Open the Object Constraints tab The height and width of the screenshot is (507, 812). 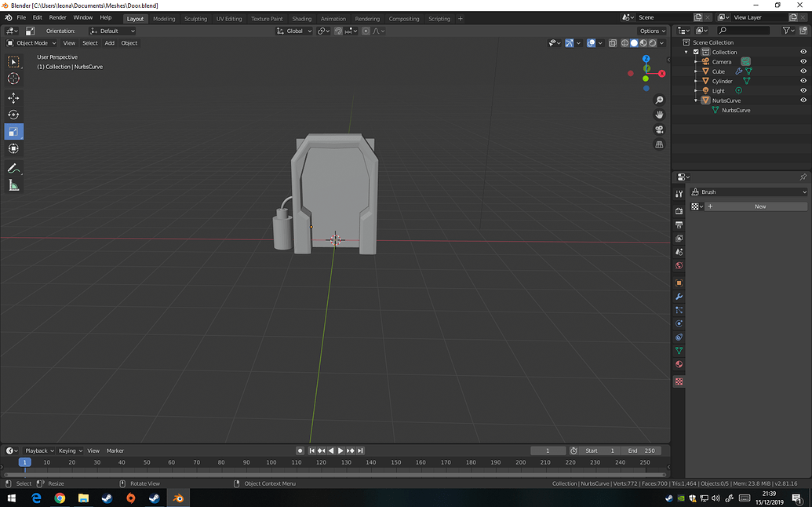(679, 337)
